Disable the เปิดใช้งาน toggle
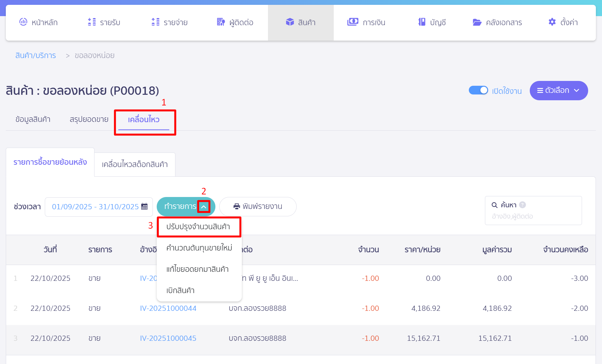This screenshot has height=364, width=602. [x=479, y=90]
